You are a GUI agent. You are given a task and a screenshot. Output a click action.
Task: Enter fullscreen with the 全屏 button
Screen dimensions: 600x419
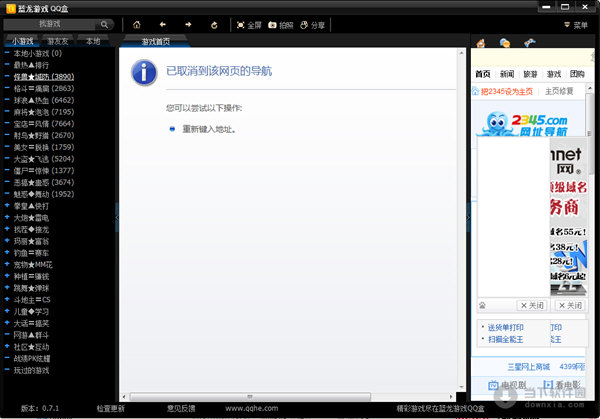[x=247, y=24]
